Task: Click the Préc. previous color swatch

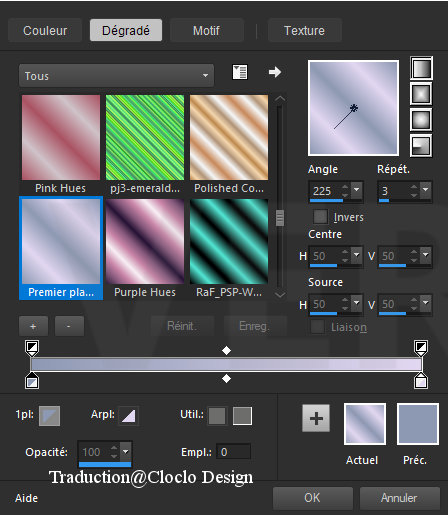Action: pos(417,424)
